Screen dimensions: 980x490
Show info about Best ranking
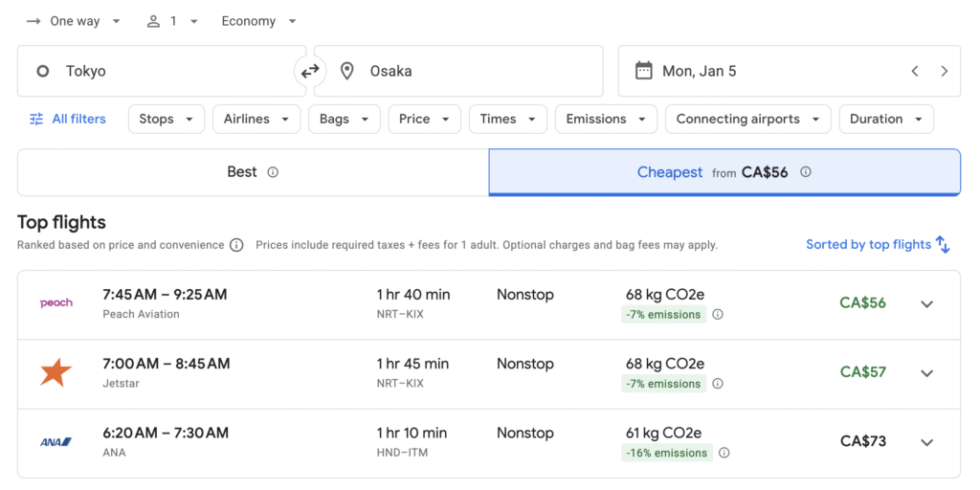tap(273, 172)
